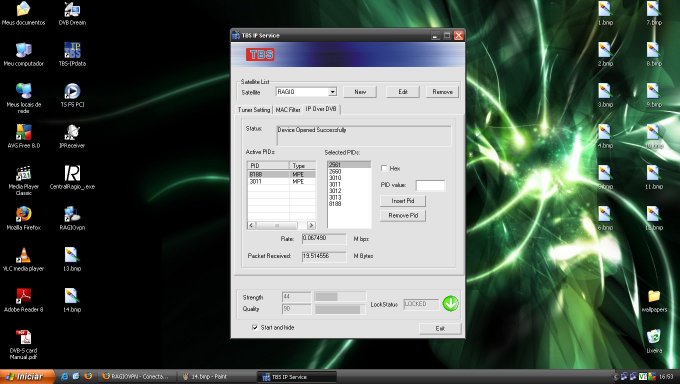Image resolution: width=680 pixels, height=384 pixels.
Task: Select the 3011 row in Active PIDs
Action: click(281, 181)
